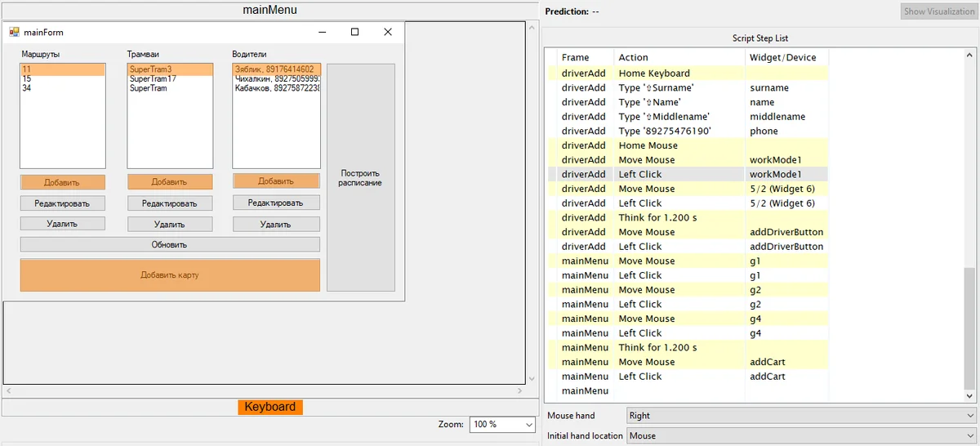Screen dimensions: 980x446
Task: Select SuperTram17 in the Трамваи list
Action: pos(153,79)
